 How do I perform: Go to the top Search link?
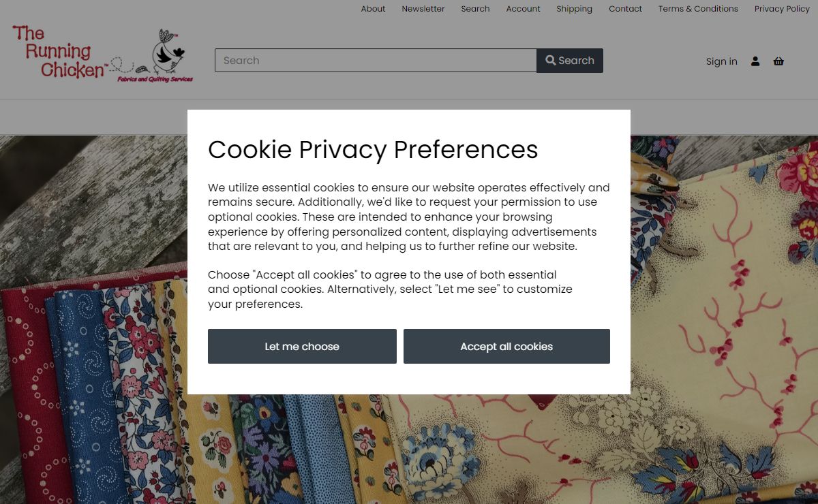[475, 9]
